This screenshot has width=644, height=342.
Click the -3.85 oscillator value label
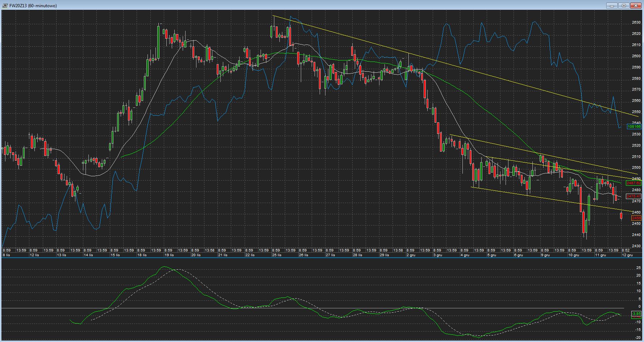tap(636, 314)
